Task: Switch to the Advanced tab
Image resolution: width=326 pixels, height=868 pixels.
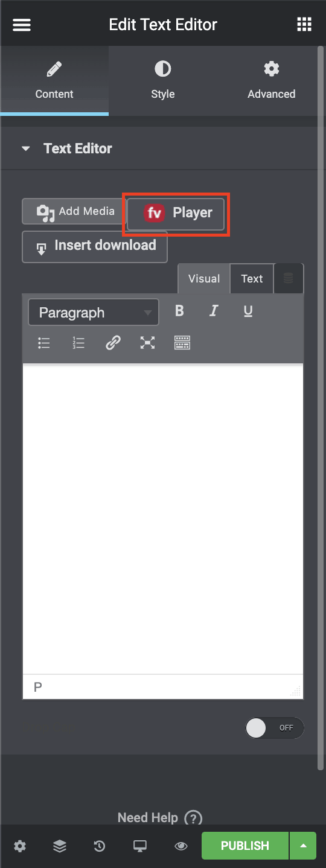Action: click(272, 81)
